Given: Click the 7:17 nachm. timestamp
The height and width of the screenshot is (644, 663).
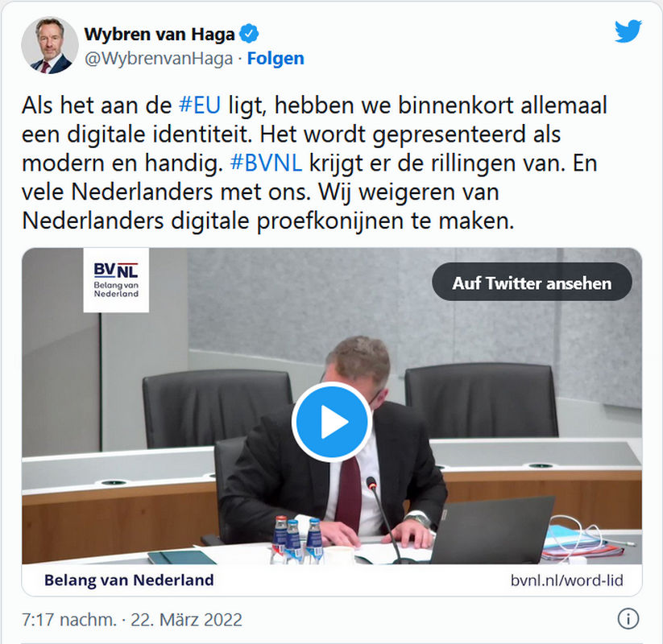Looking at the screenshot, I should click(x=69, y=620).
